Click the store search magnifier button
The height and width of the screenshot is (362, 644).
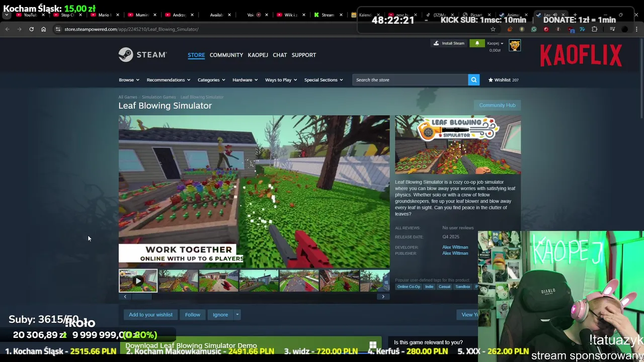(473, 80)
